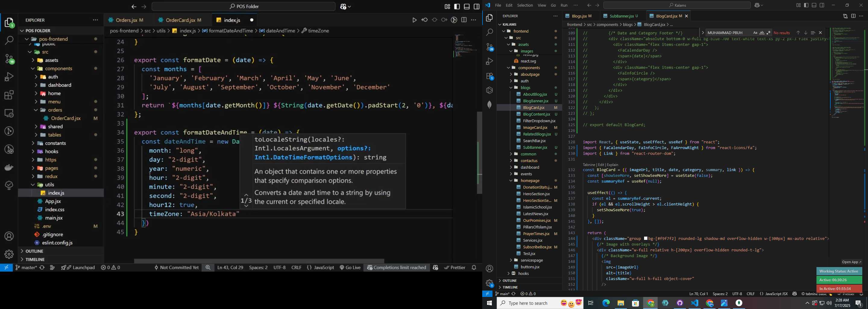Open Run and Debug in POS Folder window

coord(9,77)
